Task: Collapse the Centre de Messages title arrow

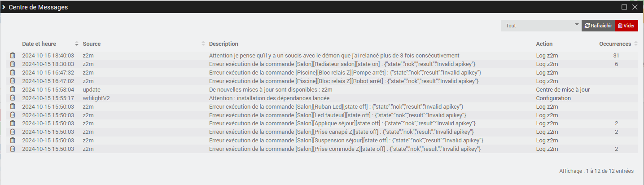Action: (x=4, y=7)
